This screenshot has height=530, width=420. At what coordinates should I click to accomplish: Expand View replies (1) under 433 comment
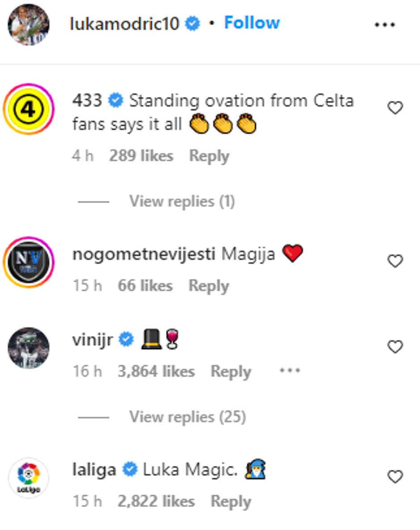coord(182,202)
